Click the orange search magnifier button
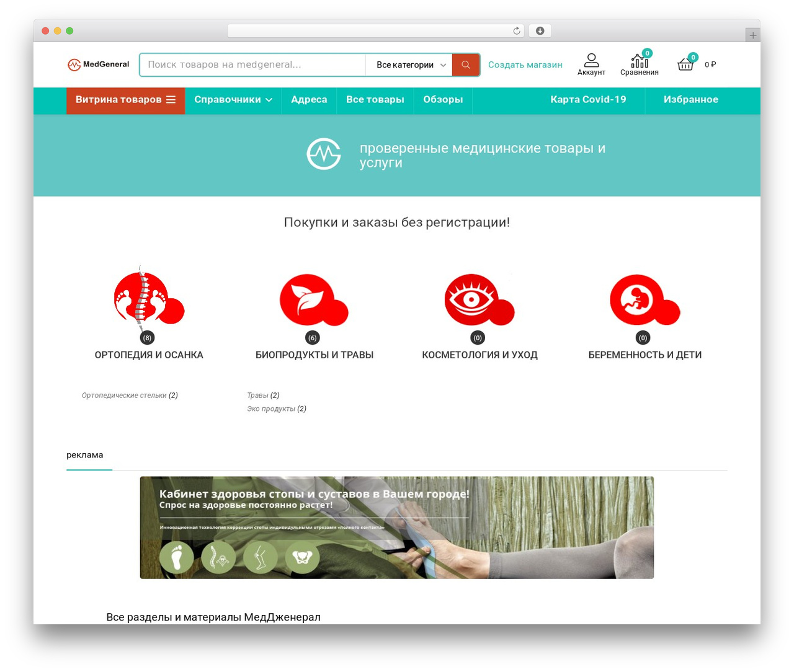Viewport: 794px width, 672px height. click(x=466, y=64)
